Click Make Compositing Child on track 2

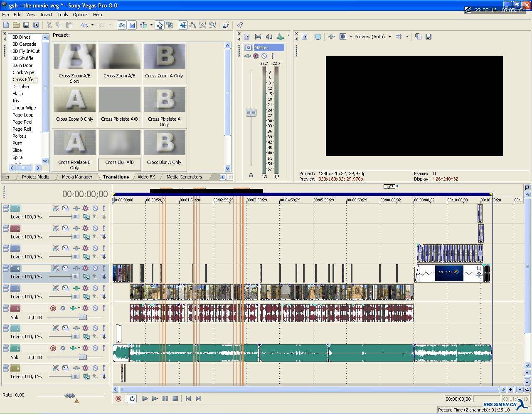pos(103,237)
